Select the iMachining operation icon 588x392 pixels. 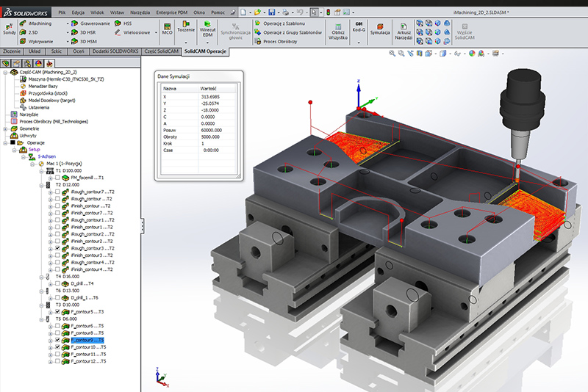click(23, 23)
